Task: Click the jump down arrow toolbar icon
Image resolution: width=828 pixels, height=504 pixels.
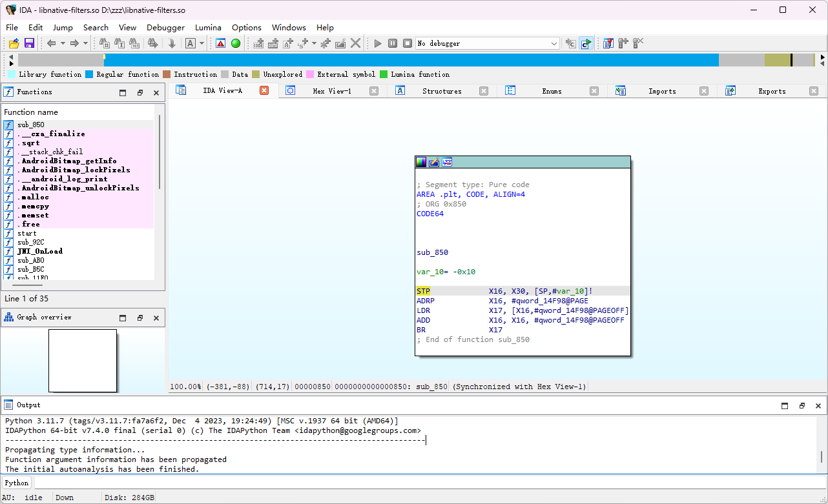Action: coord(172,43)
